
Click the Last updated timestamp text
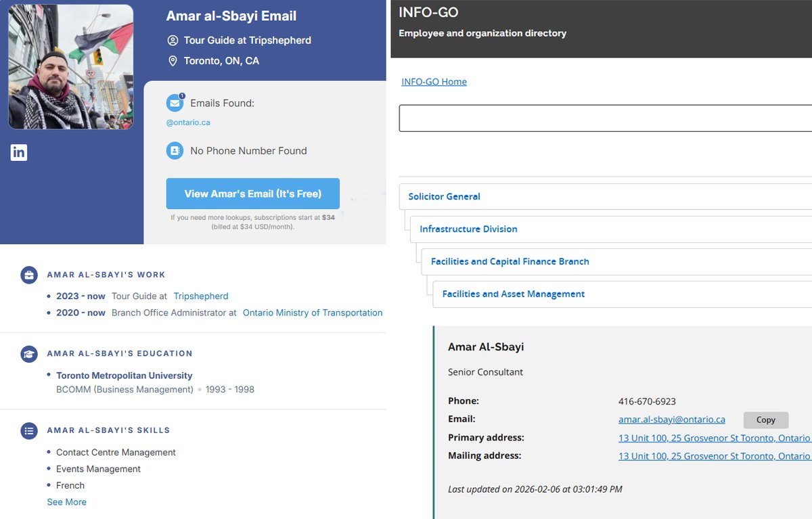click(535, 489)
